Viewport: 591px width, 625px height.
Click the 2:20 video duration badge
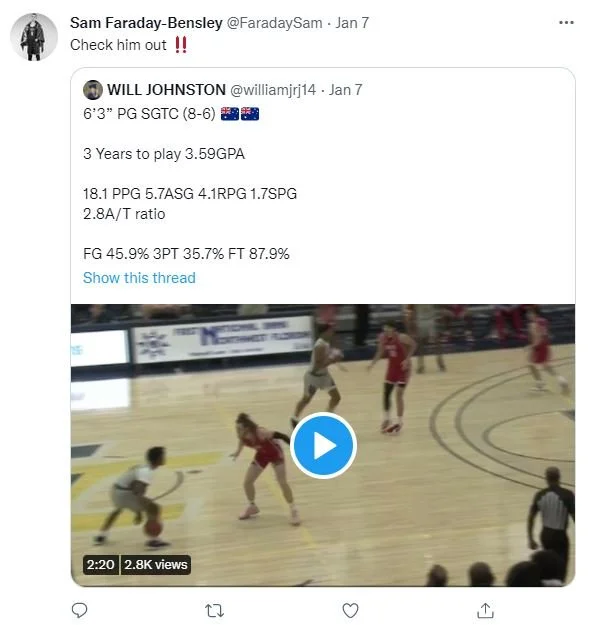[100, 565]
